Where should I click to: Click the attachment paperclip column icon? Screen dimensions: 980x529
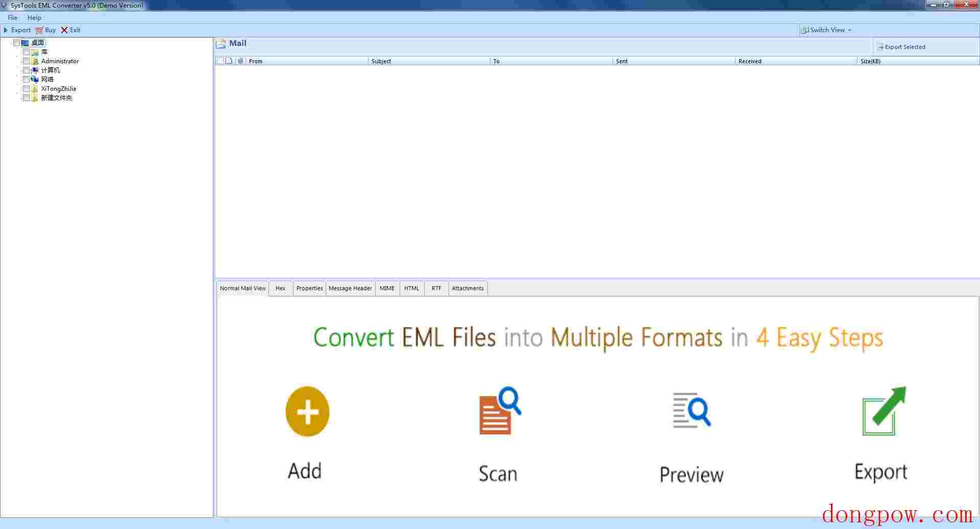point(240,61)
